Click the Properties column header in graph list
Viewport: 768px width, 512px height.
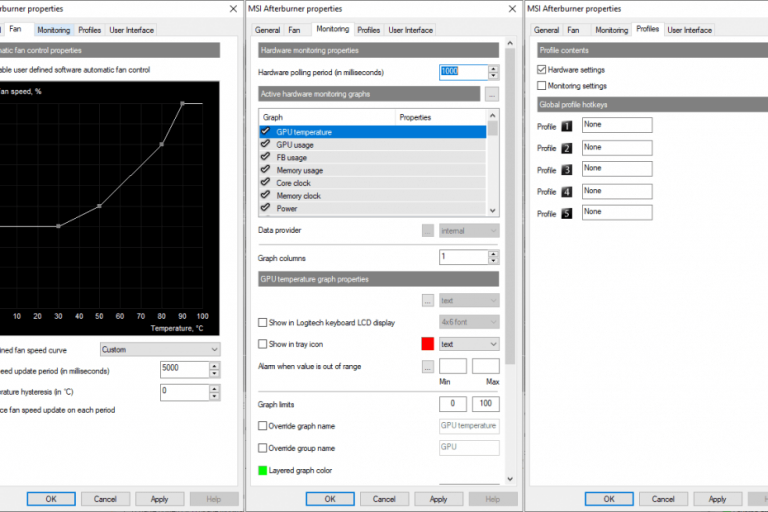coord(441,117)
